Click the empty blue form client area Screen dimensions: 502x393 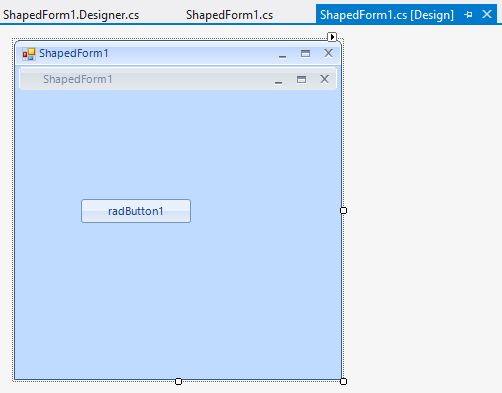(x=178, y=293)
